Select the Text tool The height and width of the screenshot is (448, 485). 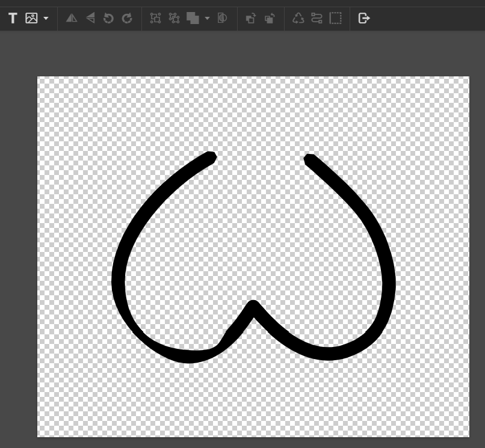[x=13, y=19]
